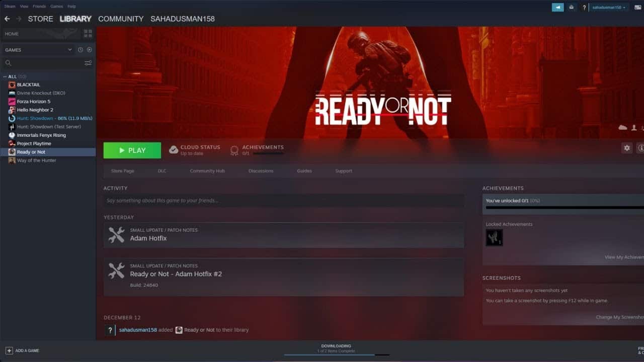Click the Add a Game plus icon
Screen dimensions: 644x362
[x=9, y=350]
